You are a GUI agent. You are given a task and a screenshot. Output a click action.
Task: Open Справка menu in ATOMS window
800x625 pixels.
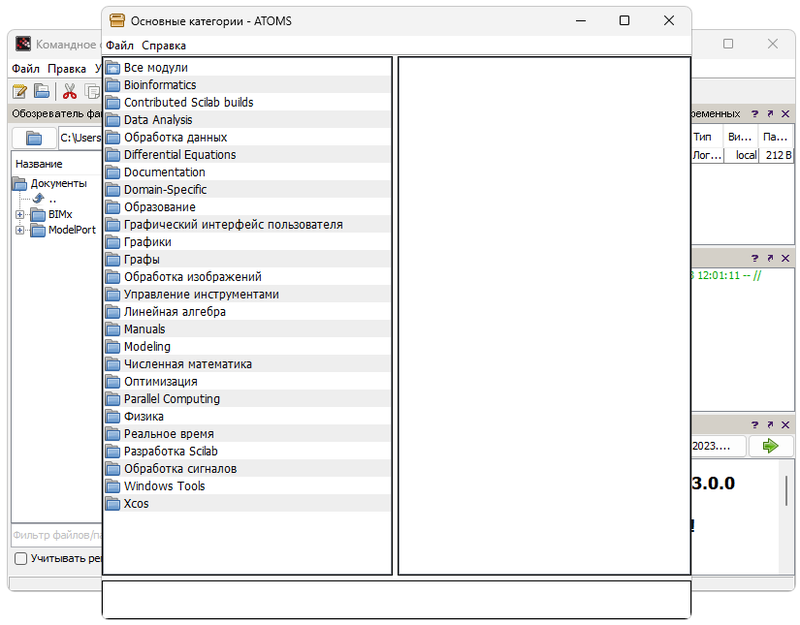(163, 45)
